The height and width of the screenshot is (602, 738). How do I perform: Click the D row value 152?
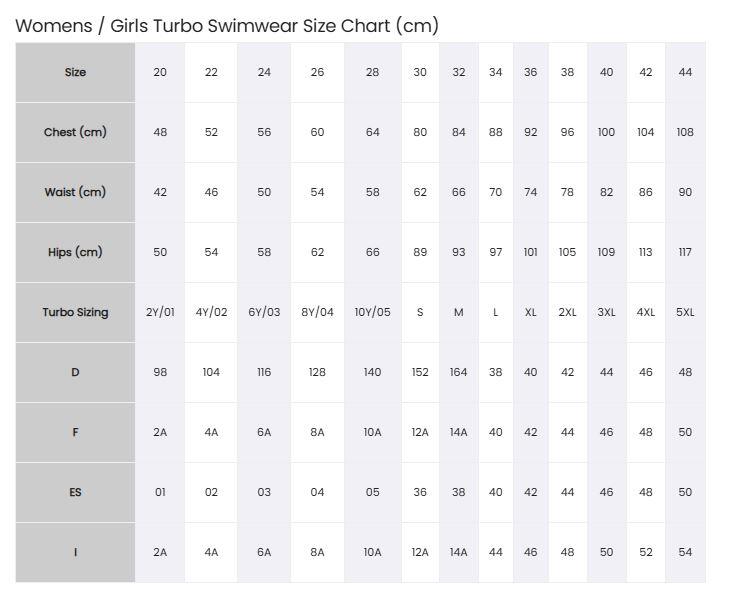point(420,372)
